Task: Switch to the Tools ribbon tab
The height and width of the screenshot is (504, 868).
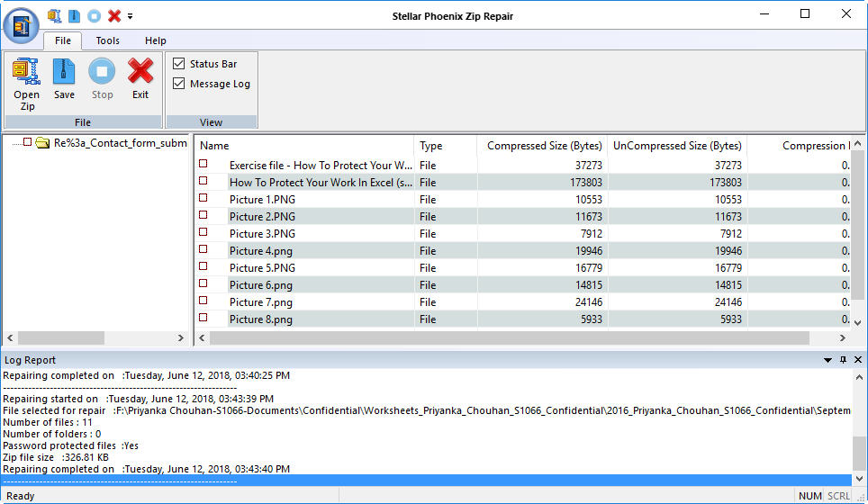Action: click(x=107, y=40)
